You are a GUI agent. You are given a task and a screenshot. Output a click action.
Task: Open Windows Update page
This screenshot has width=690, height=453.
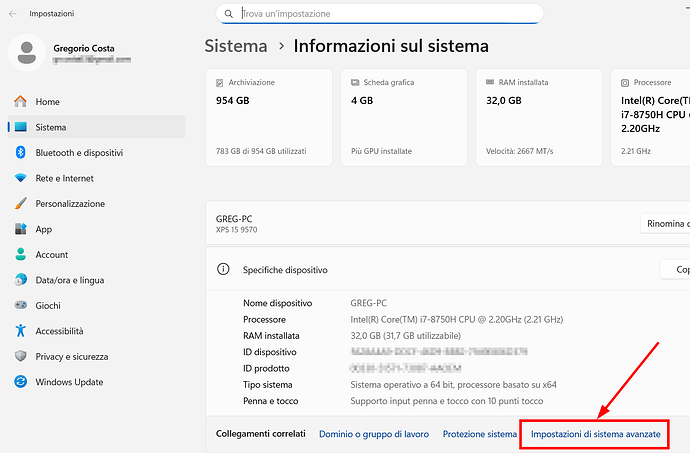tap(96, 382)
